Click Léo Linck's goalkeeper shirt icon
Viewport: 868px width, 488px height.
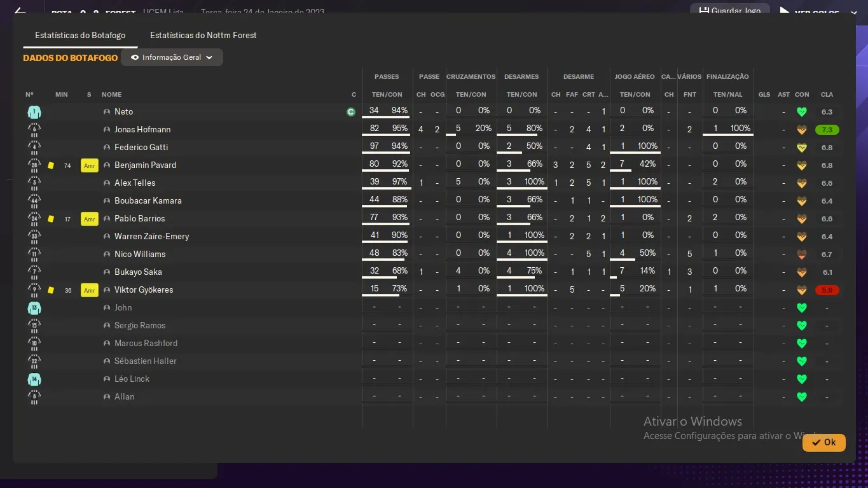tap(34, 379)
